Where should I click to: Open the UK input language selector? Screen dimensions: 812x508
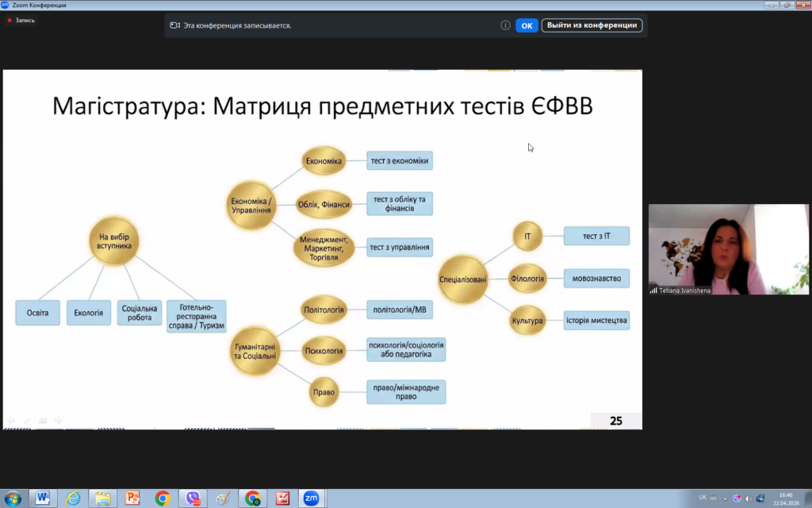[703, 498]
